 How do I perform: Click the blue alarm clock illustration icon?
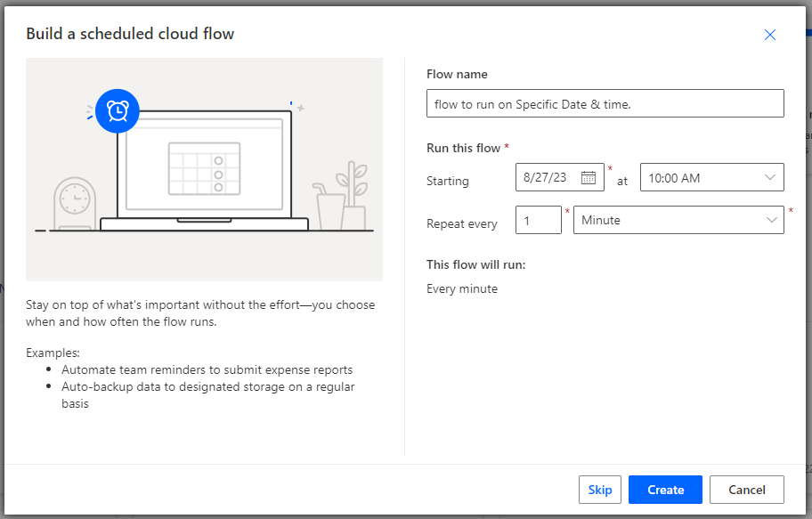117,112
